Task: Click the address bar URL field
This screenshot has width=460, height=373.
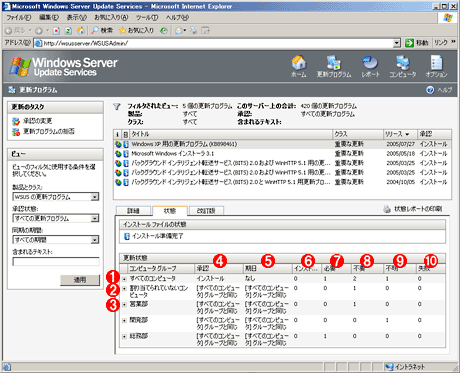Action: [x=214, y=43]
